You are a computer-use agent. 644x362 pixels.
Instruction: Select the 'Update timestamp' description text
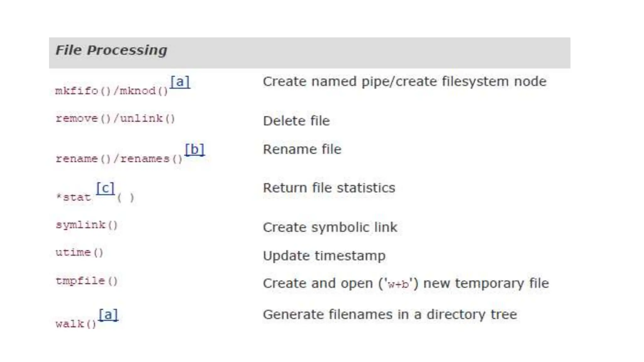[324, 256]
